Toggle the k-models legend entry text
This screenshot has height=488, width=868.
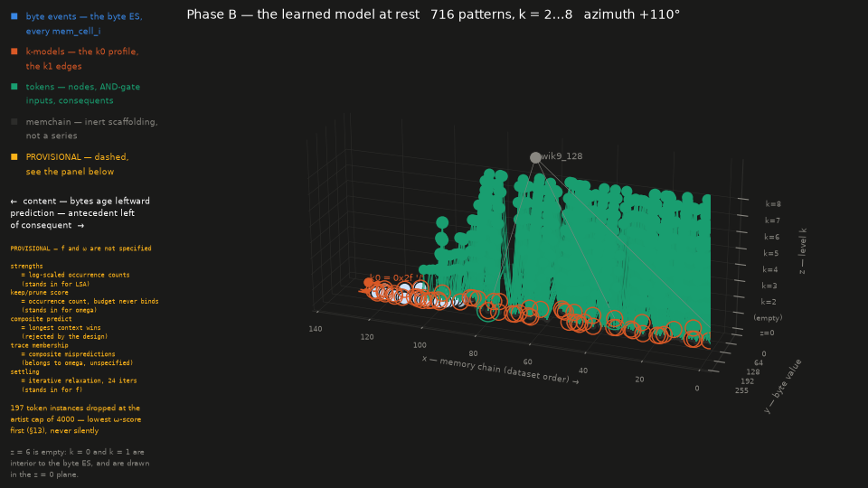tap(82, 59)
